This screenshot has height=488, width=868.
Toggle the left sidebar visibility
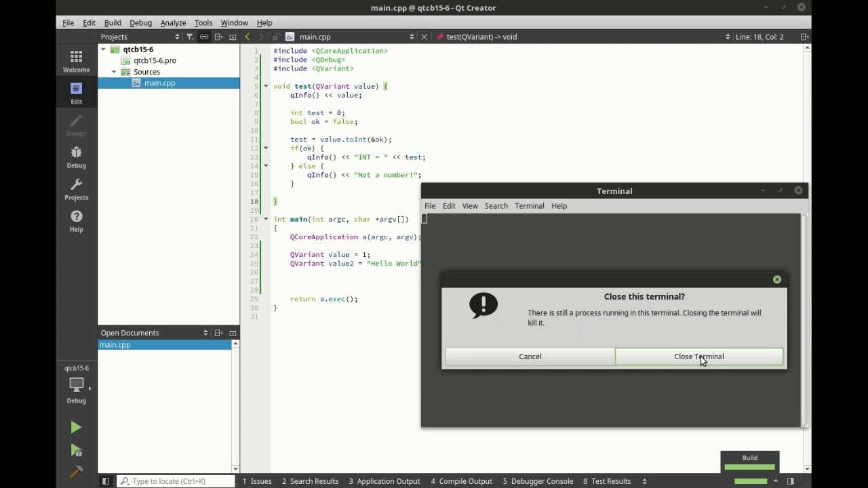[x=106, y=481]
